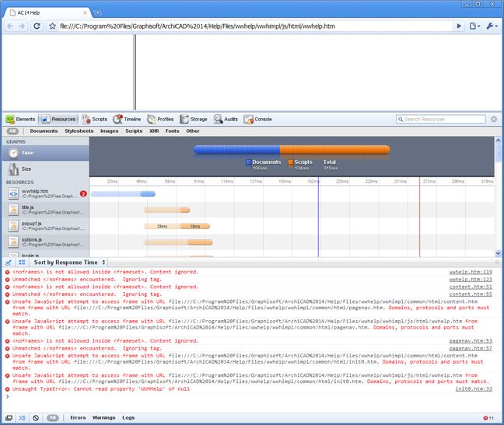504x425 pixels.
Task: Open the Scripts panel
Action: point(95,119)
